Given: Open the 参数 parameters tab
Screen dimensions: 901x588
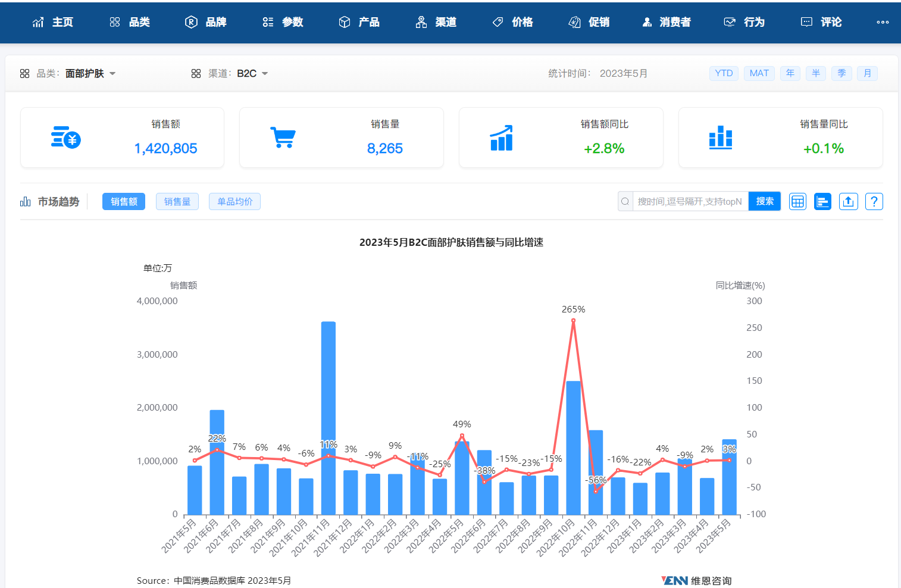Looking at the screenshot, I should [x=283, y=22].
